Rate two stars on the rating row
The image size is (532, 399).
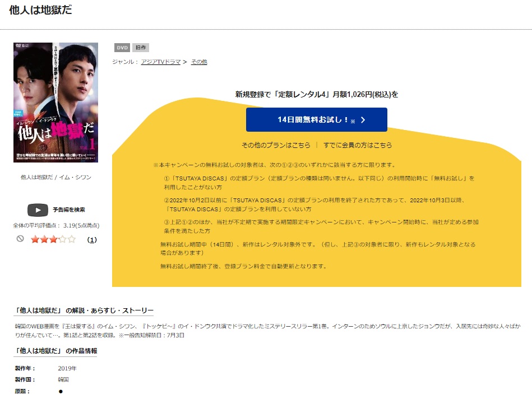44,239
